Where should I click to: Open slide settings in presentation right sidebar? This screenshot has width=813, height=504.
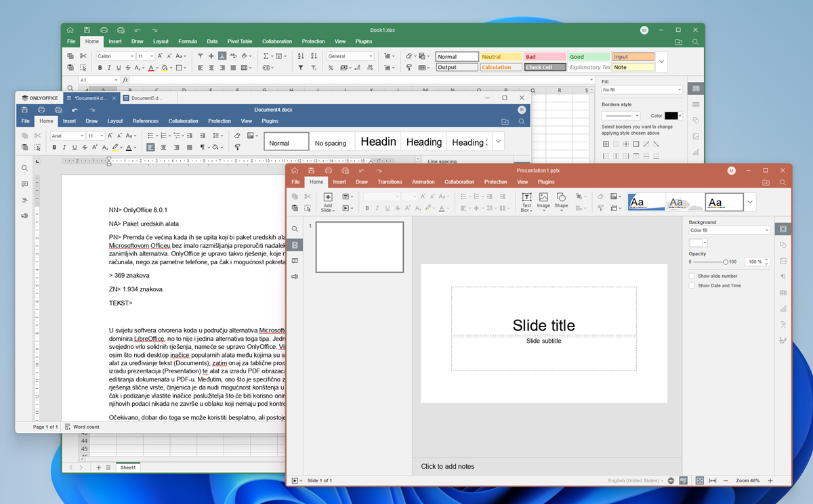[783, 230]
